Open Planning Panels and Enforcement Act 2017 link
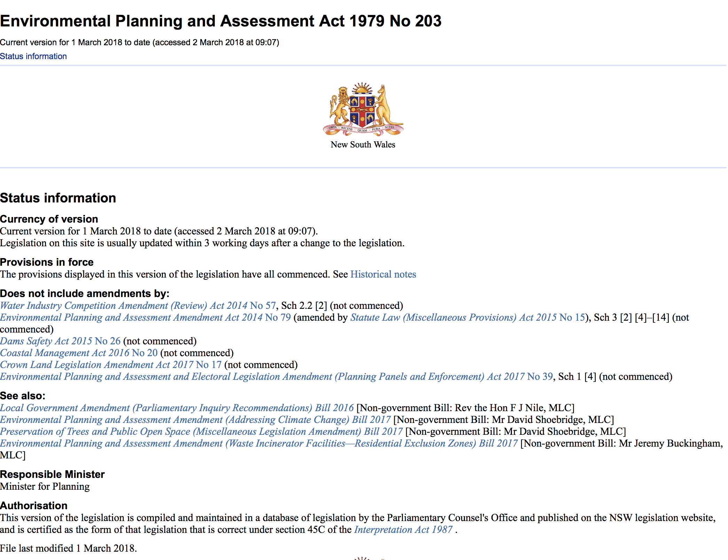728x560 pixels. (x=276, y=377)
